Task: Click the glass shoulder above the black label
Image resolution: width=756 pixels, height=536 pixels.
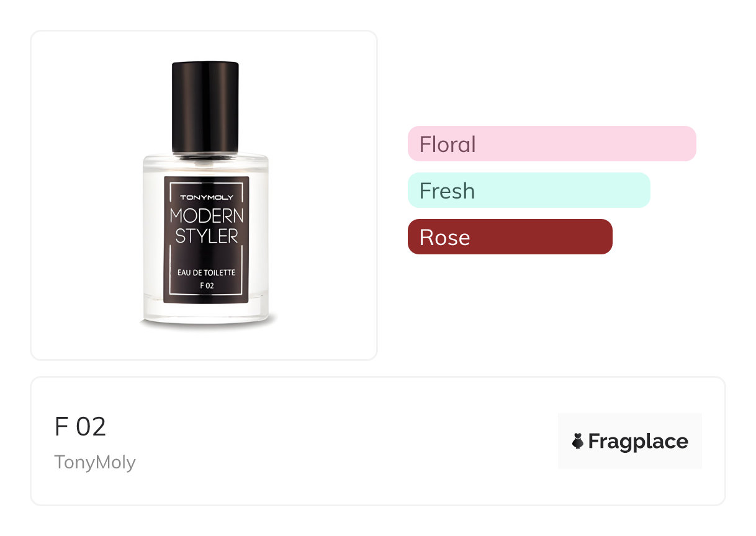Action: (207, 164)
